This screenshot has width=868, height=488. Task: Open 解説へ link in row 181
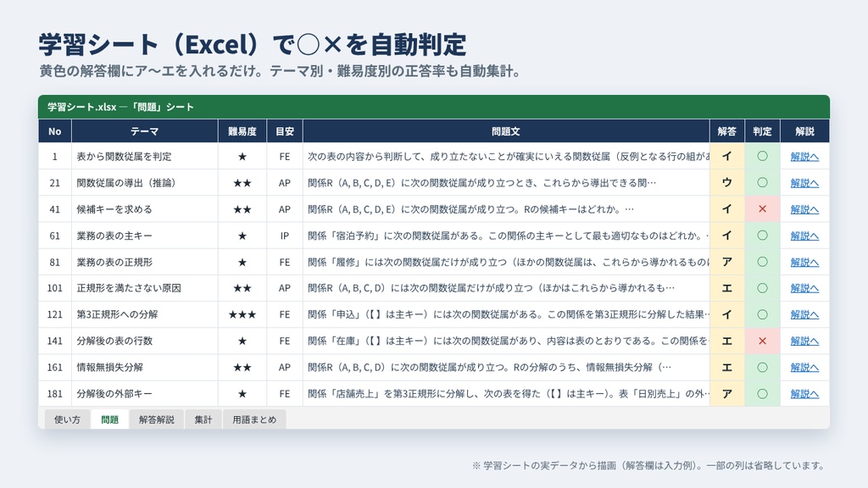[804, 394]
